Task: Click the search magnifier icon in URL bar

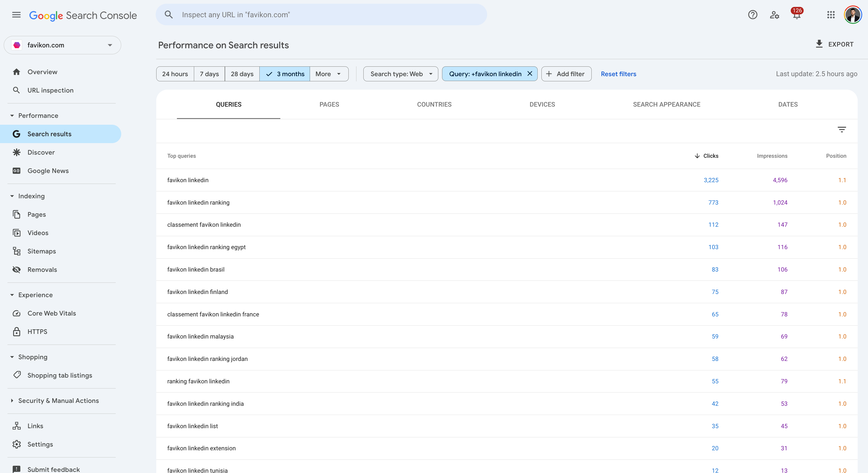Action: tap(169, 14)
